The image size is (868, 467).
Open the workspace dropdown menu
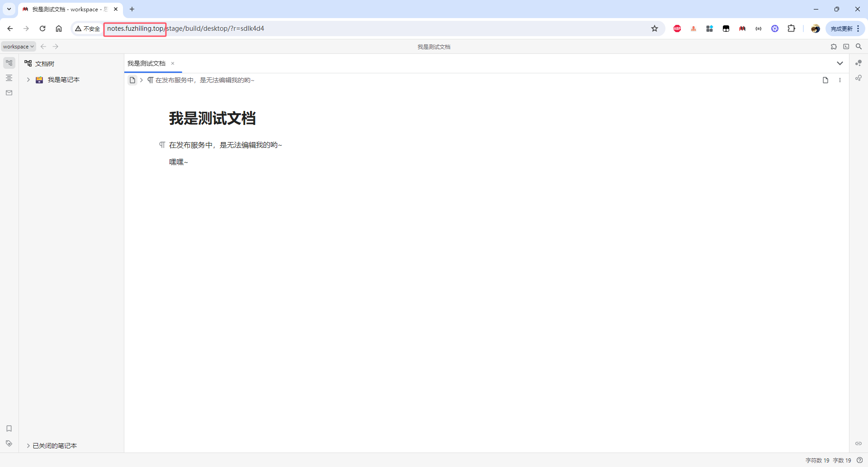tap(18, 47)
